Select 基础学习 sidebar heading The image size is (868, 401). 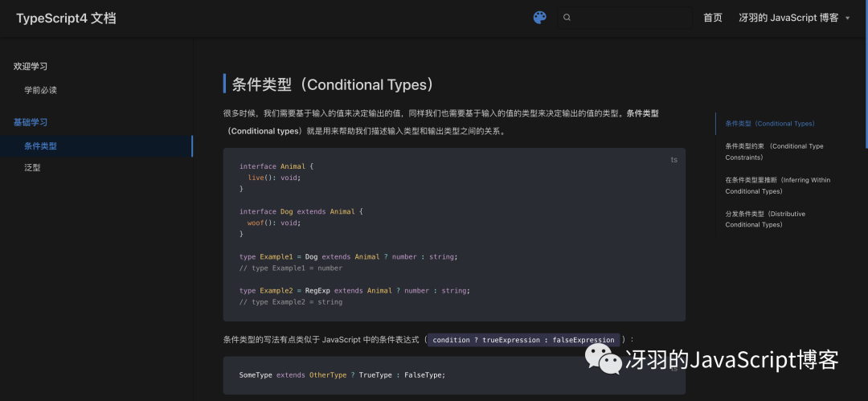point(31,122)
